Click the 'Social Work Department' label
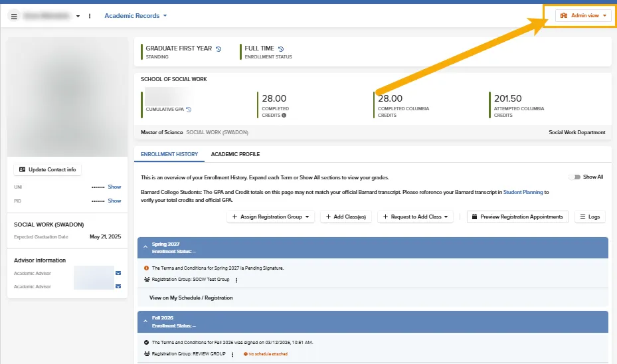 coord(577,133)
